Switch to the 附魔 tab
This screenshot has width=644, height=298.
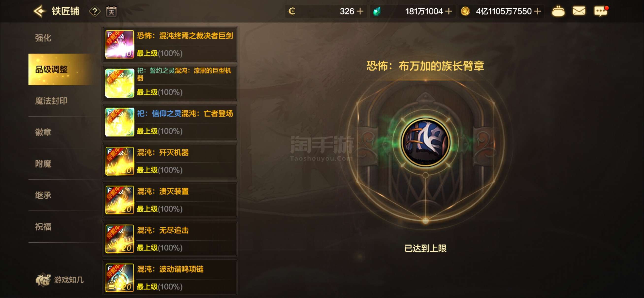[x=43, y=164]
